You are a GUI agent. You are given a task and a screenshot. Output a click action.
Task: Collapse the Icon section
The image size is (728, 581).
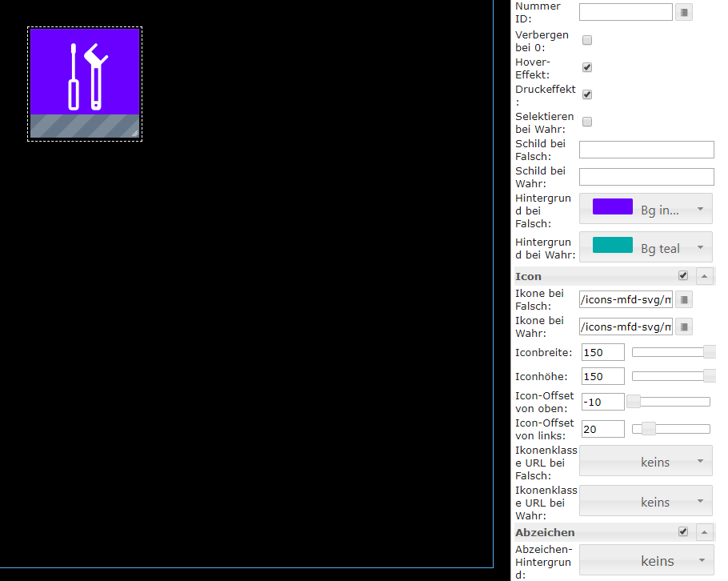point(704,275)
